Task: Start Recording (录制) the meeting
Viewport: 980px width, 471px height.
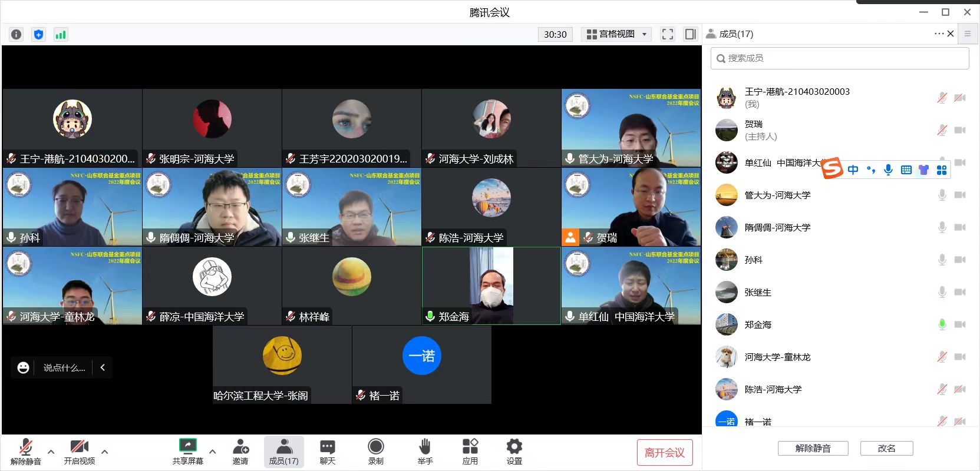Action: pos(375,452)
